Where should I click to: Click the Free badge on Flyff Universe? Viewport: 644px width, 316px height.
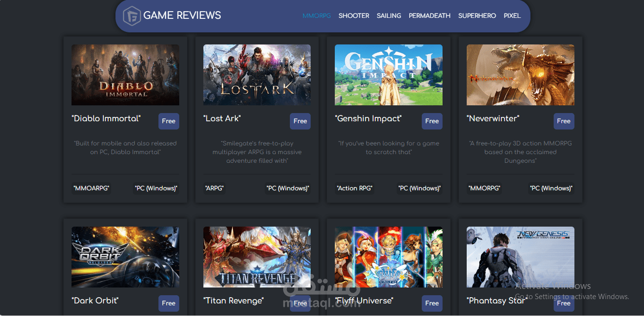coord(432,303)
